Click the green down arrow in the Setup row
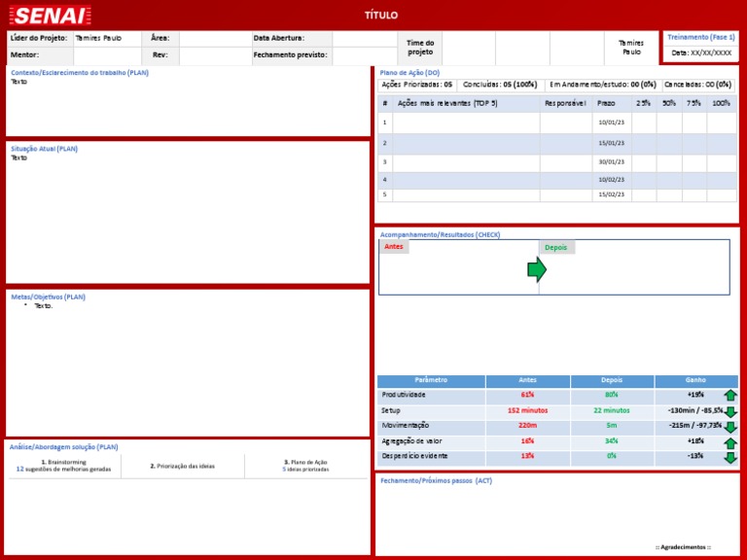This screenshot has height=560, width=747. [x=729, y=411]
